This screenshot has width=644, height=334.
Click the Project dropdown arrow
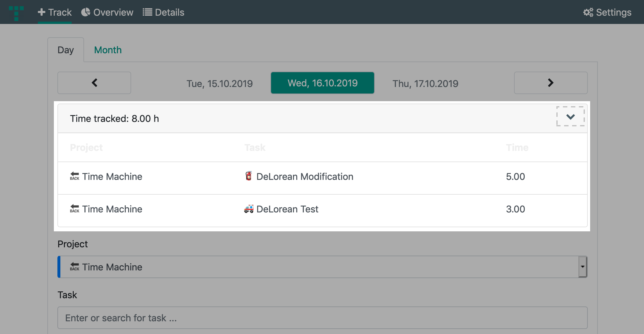click(582, 267)
